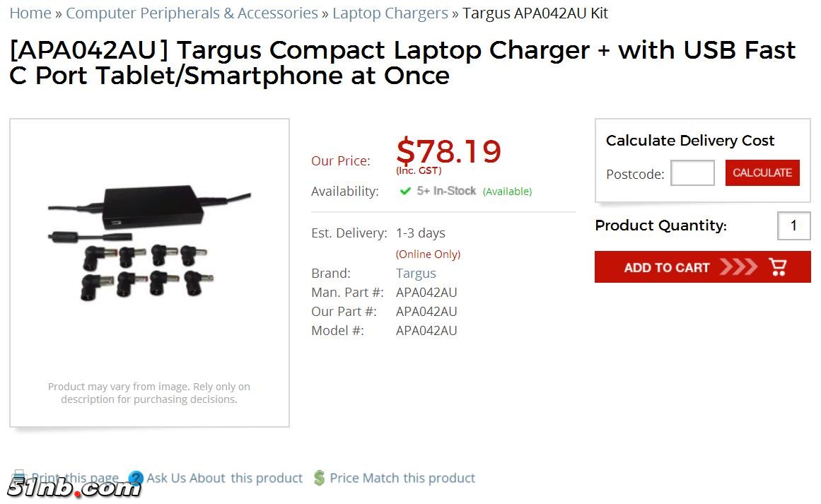Click the blue question mark icon

[x=136, y=479]
